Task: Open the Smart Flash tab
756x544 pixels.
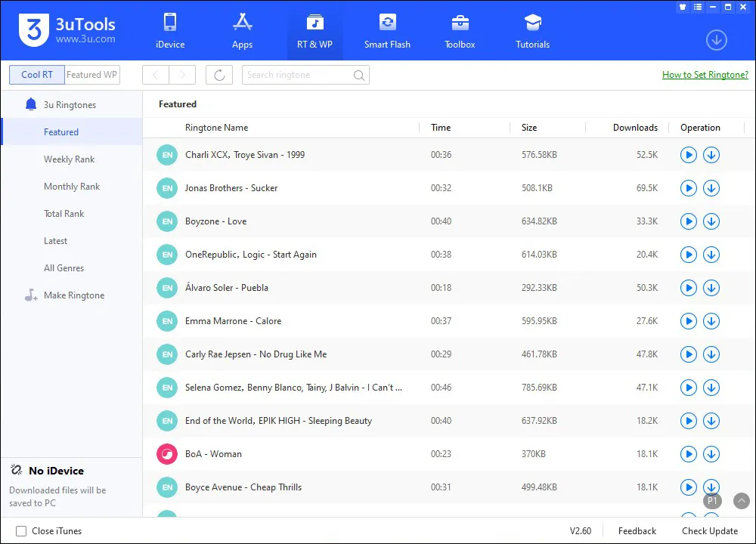Action: [x=387, y=31]
